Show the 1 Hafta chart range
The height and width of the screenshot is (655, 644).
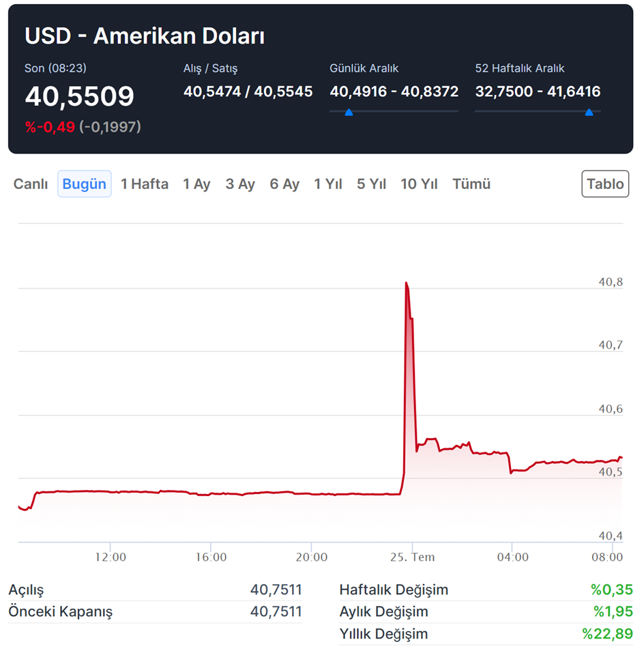click(145, 184)
